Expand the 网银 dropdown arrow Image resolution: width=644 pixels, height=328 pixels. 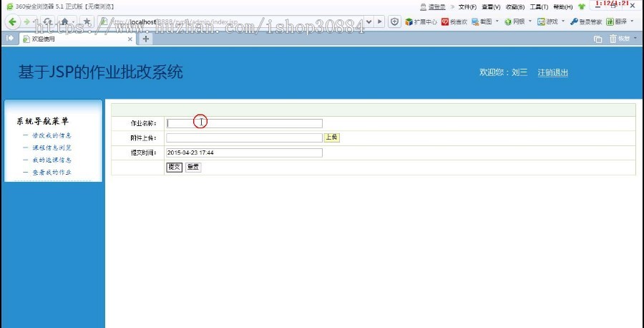tap(530, 21)
